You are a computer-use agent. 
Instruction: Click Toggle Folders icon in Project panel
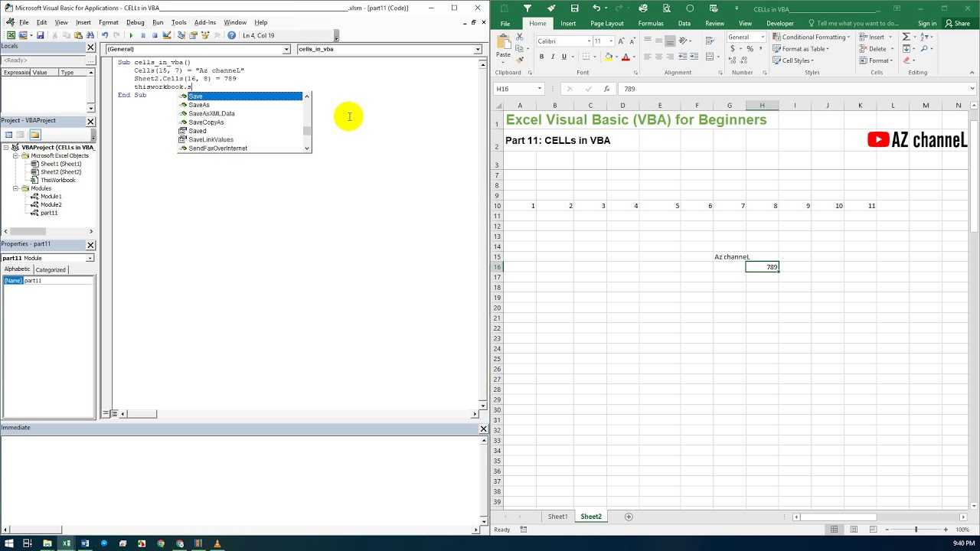[x=34, y=135]
